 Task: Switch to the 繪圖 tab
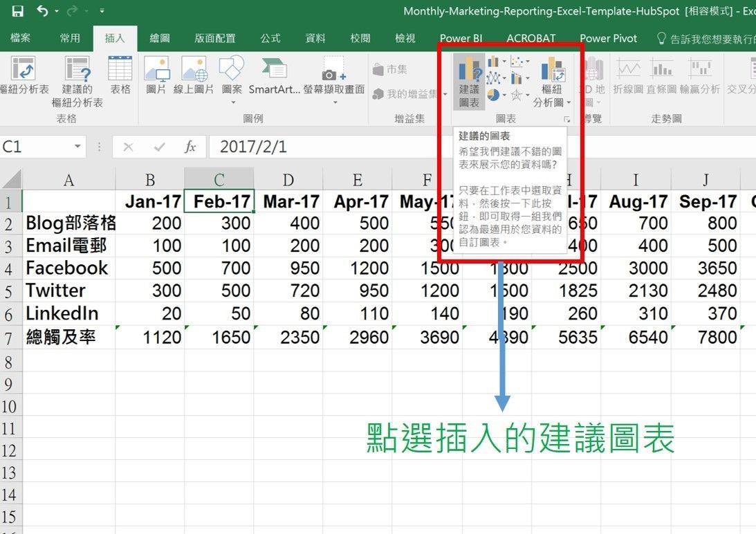point(160,38)
